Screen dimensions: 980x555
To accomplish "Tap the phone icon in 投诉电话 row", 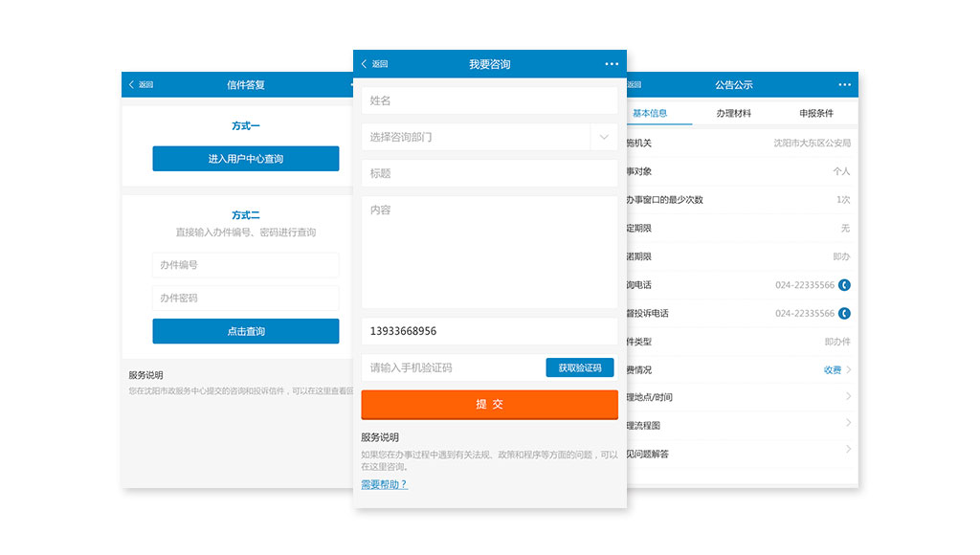I will click(844, 314).
